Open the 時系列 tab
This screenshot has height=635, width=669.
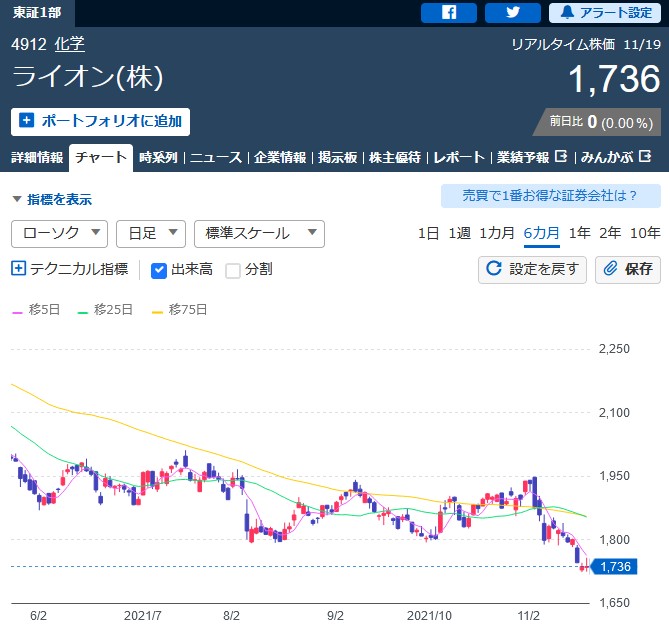(x=158, y=157)
